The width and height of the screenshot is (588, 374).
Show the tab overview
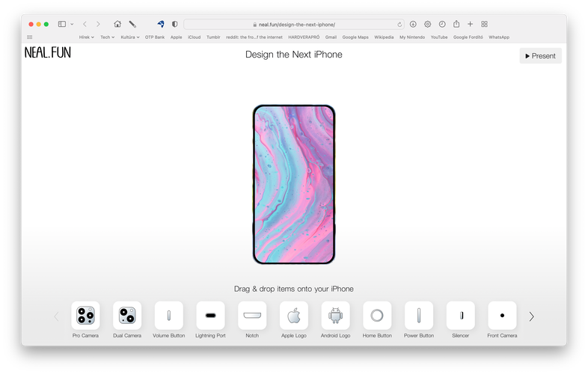pos(484,24)
